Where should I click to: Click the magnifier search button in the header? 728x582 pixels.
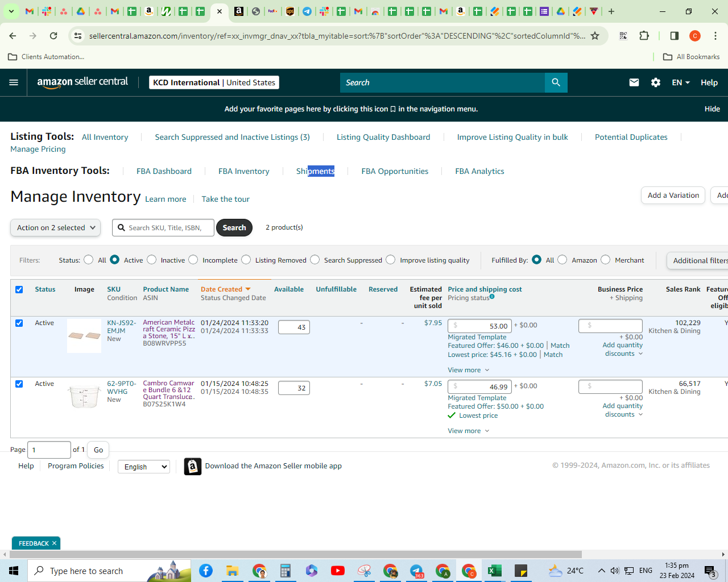click(556, 82)
